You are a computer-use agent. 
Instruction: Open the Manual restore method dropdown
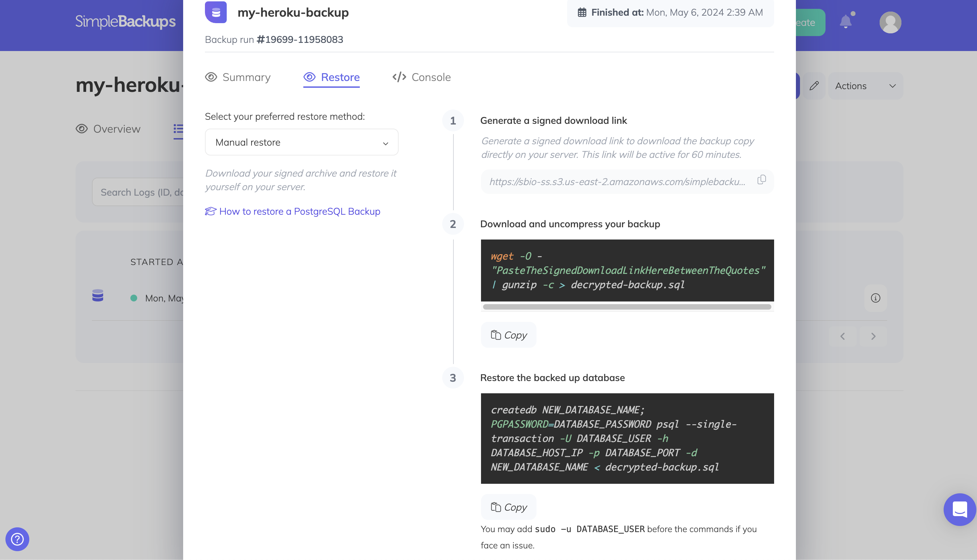pyautogui.click(x=302, y=142)
